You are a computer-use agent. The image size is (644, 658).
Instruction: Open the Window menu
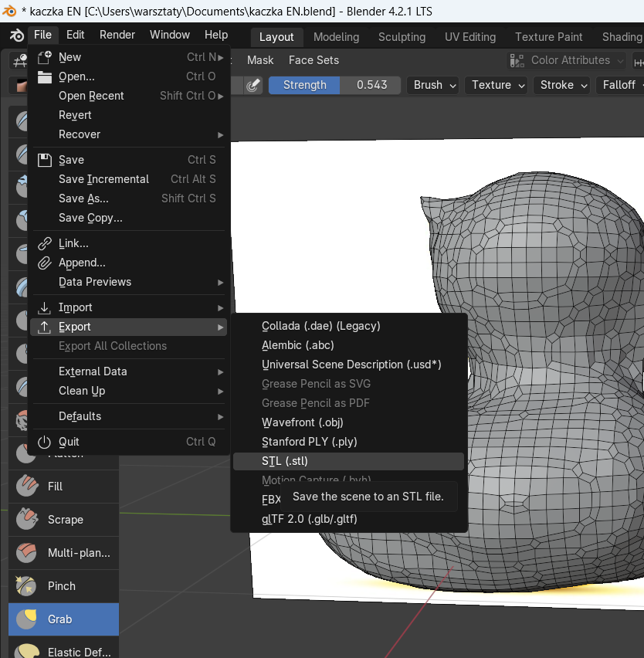(x=170, y=35)
